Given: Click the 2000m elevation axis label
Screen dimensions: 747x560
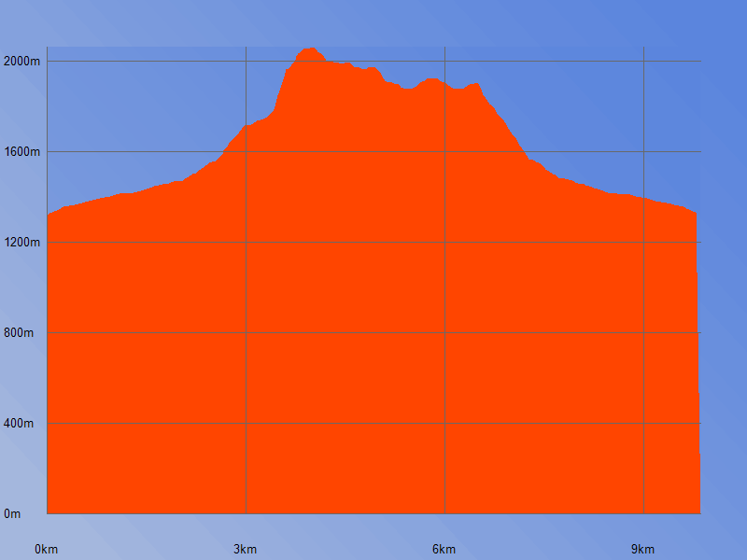Looking at the screenshot, I should [x=21, y=61].
